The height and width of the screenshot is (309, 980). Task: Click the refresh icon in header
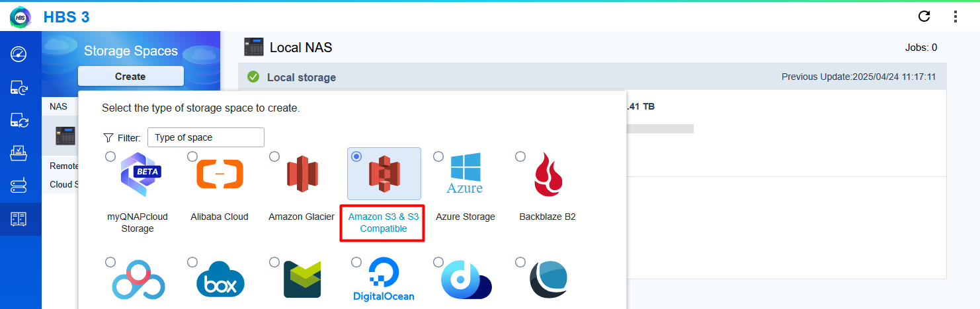[924, 17]
